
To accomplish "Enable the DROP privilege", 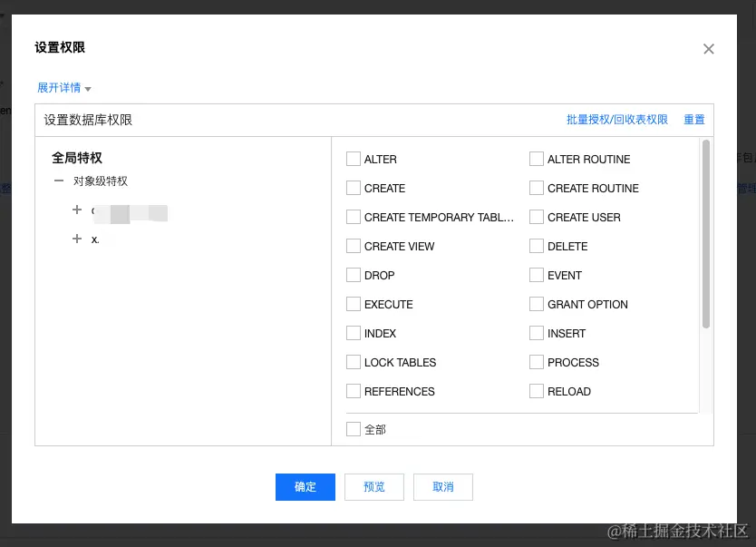I will coord(354,275).
